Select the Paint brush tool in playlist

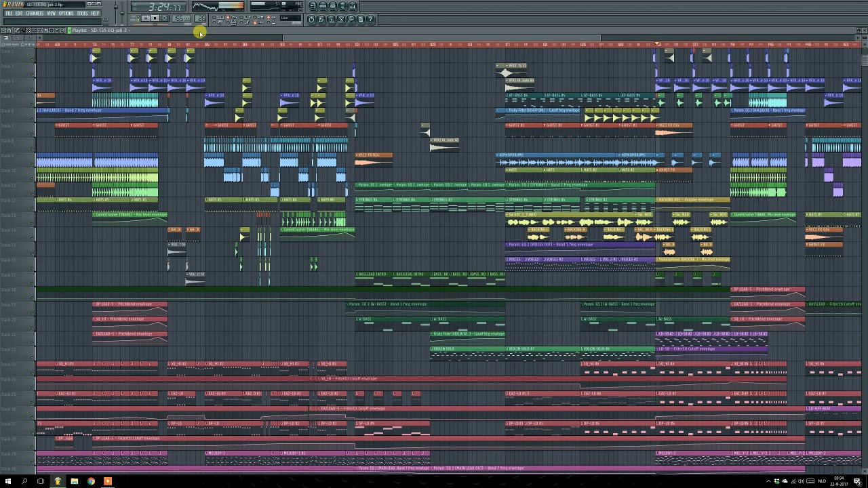23,30
